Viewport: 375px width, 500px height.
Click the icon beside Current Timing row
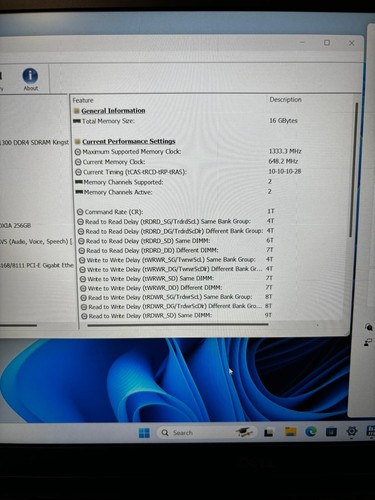tap(78, 172)
